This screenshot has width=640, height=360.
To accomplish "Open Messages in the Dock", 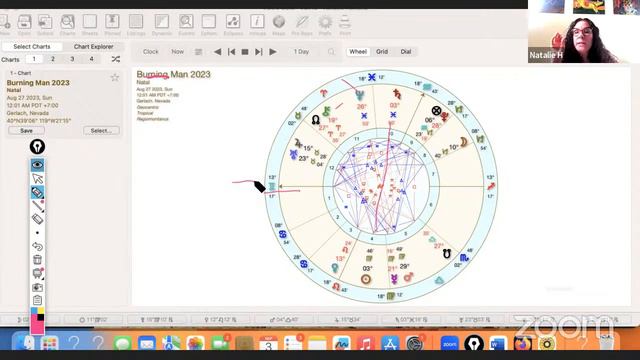I will click(x=122, y=343).
